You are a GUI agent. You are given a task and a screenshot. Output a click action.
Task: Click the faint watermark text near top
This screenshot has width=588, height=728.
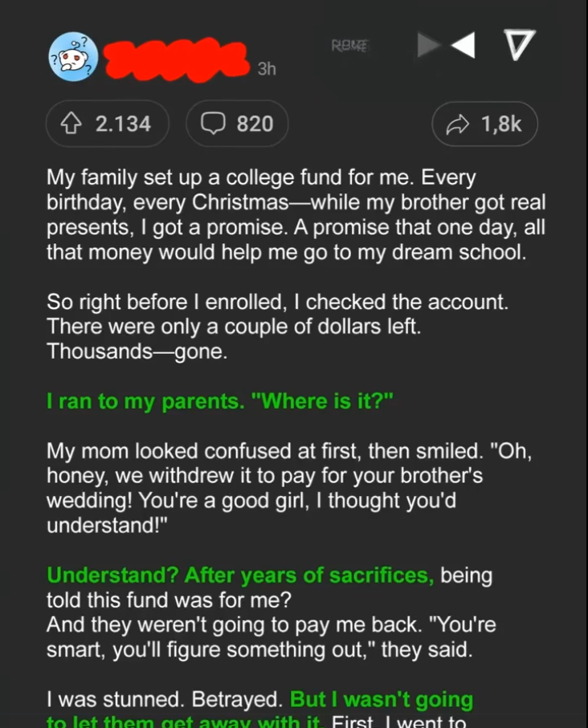coord(349,46)
